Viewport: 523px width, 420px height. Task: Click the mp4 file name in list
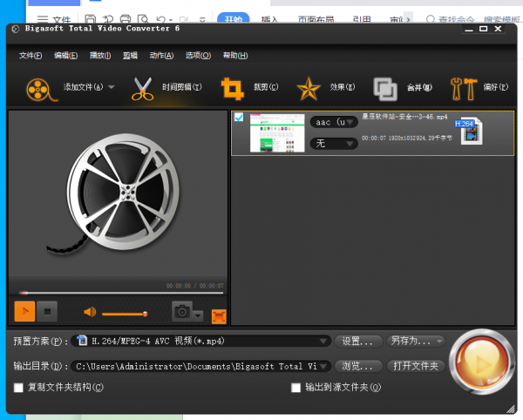[x=404, y=117]
